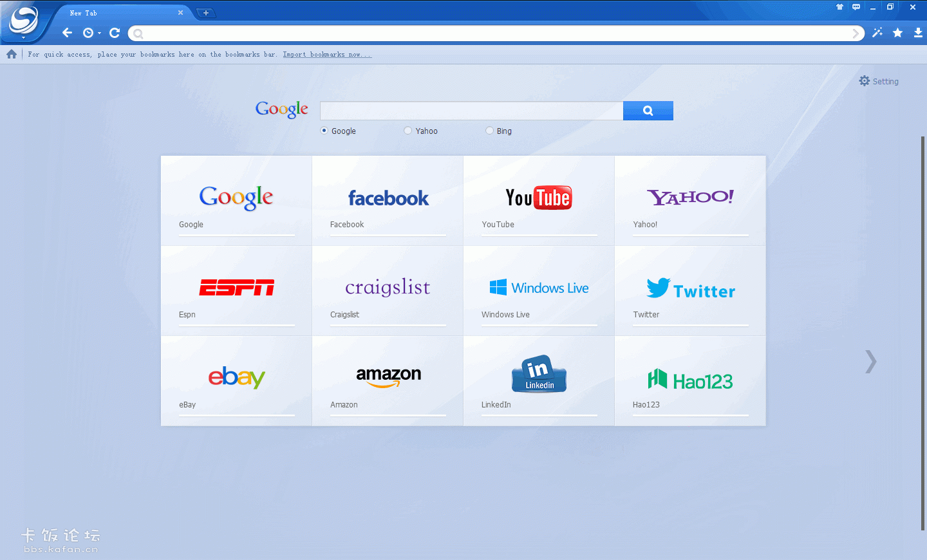
Task: Open downloads with the download arrow icon
Action: click(x=918, y=33)
